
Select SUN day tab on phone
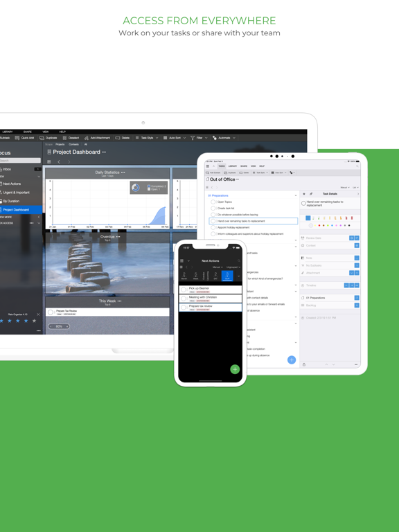click(227, 276)
